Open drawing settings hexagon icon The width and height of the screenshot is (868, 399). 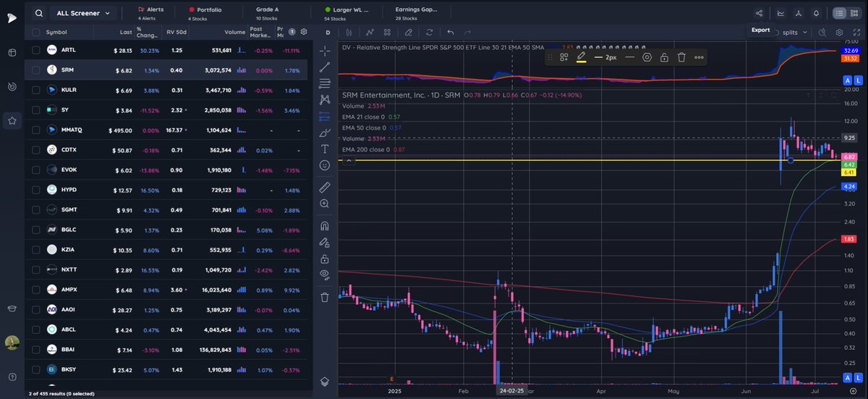pos(647,57)
